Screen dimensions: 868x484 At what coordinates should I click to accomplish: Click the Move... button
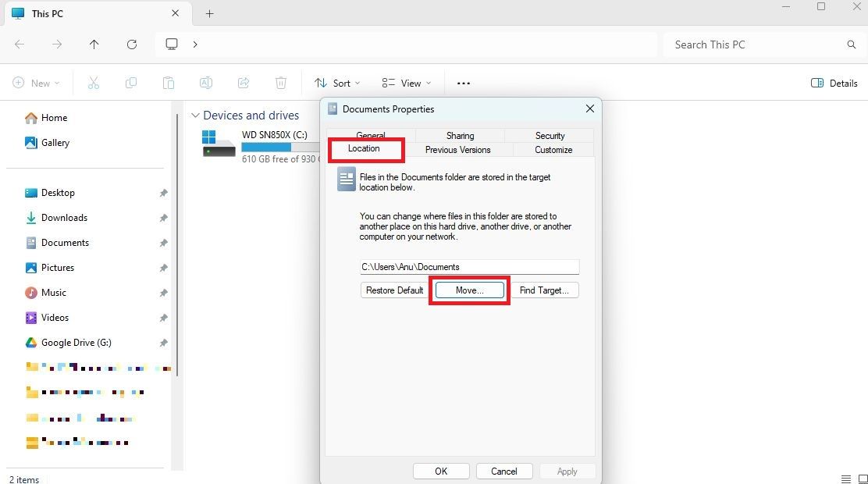coord(469,290)
